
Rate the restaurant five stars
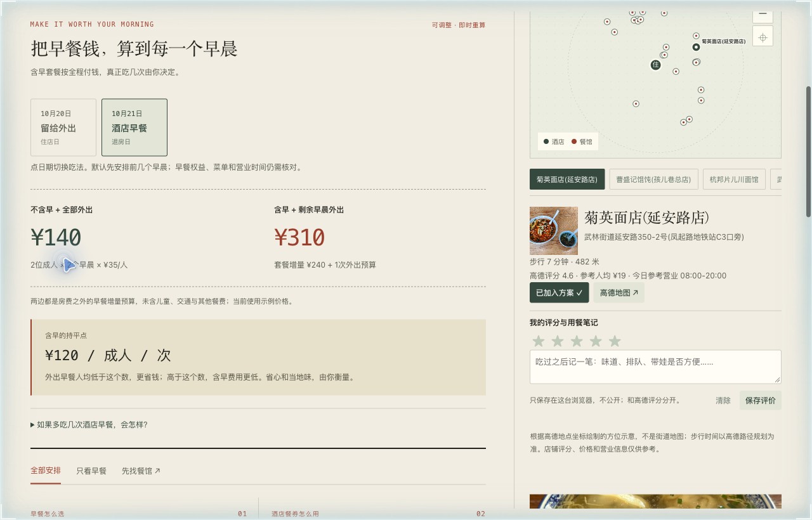pos(615,341)
